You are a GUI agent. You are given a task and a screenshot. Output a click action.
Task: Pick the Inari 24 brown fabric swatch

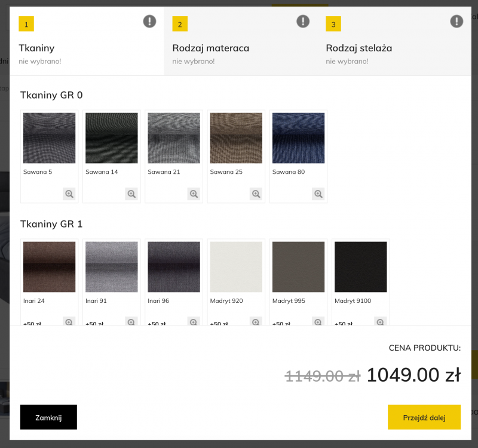pyautogui.click(x=50, y=267)
